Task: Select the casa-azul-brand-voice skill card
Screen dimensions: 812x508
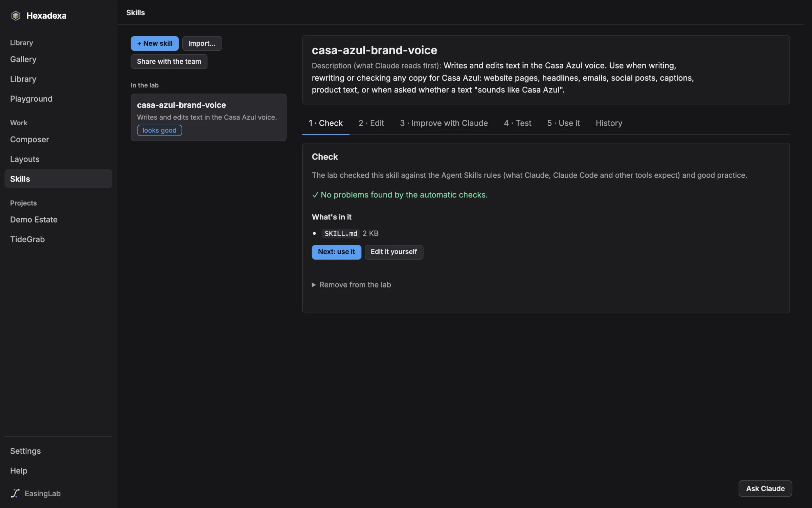Action: click(x=208, y=117)
